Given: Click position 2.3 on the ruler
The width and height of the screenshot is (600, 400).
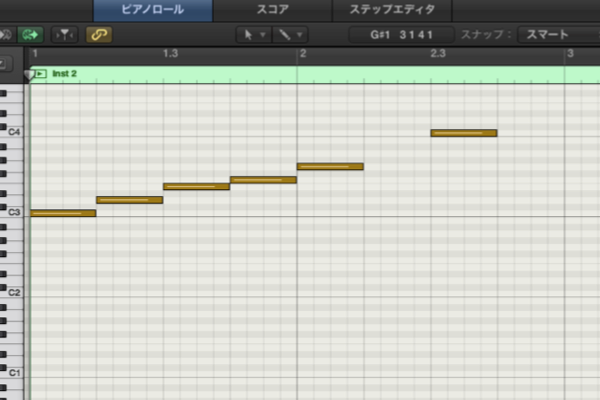Looking at the screenshot, I should coord(438,54).
